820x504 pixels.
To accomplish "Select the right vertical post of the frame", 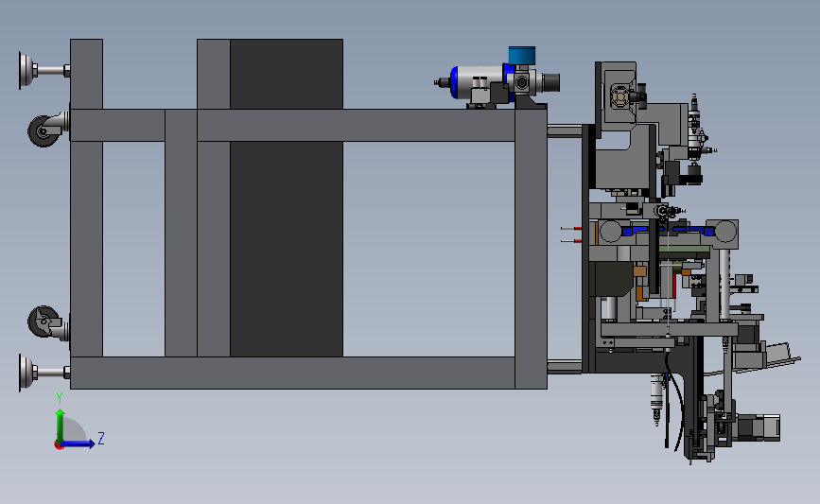I will (531, 249).
